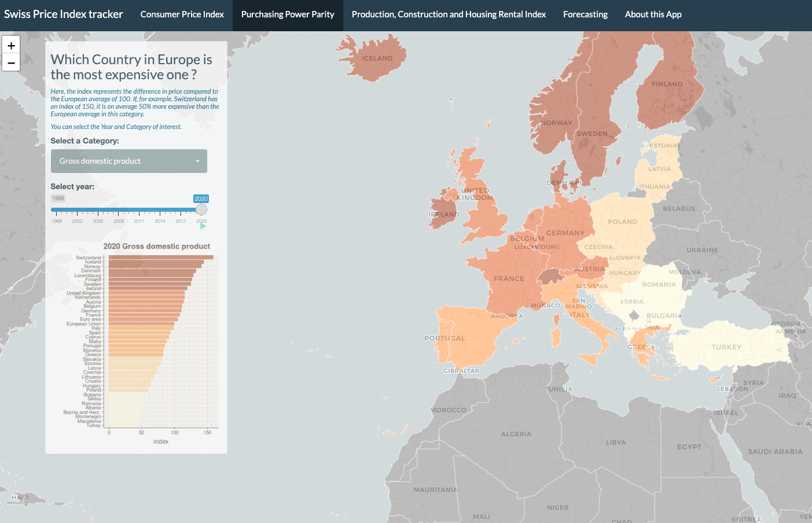Select the Purchasing Power Parity navigation item
Viewport: 812px width, 523px height.
(288, 14)
